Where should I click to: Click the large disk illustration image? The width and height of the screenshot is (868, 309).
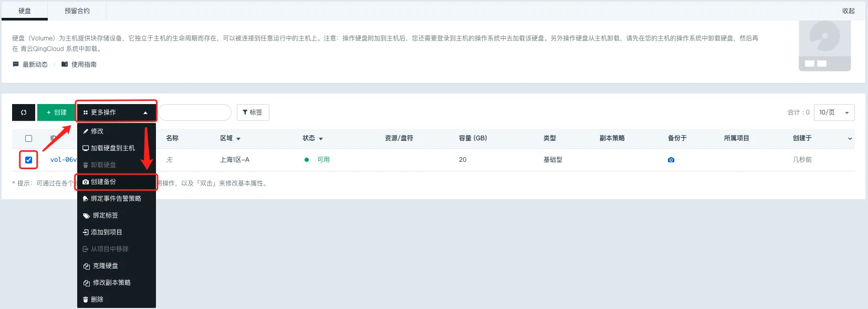click(x=824, y=46)
